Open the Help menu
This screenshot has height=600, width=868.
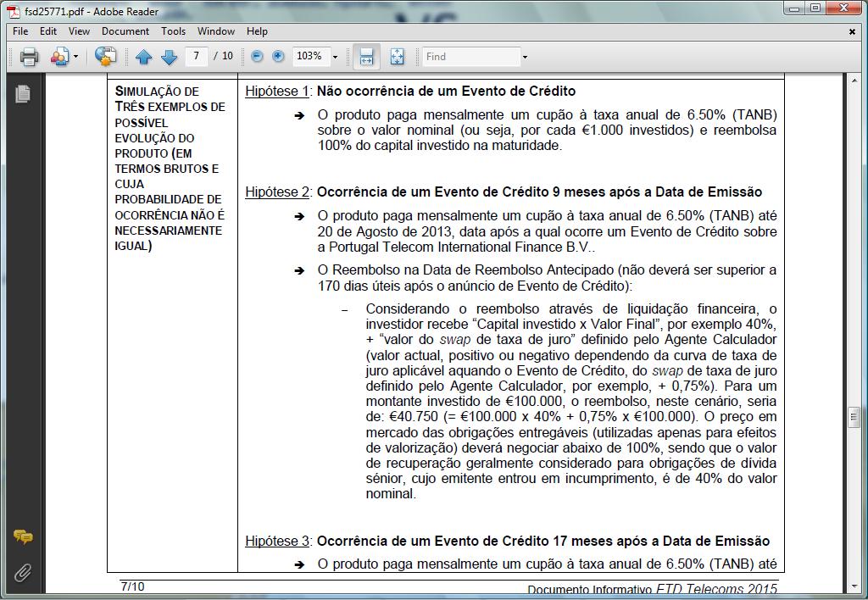click(257, 31)
